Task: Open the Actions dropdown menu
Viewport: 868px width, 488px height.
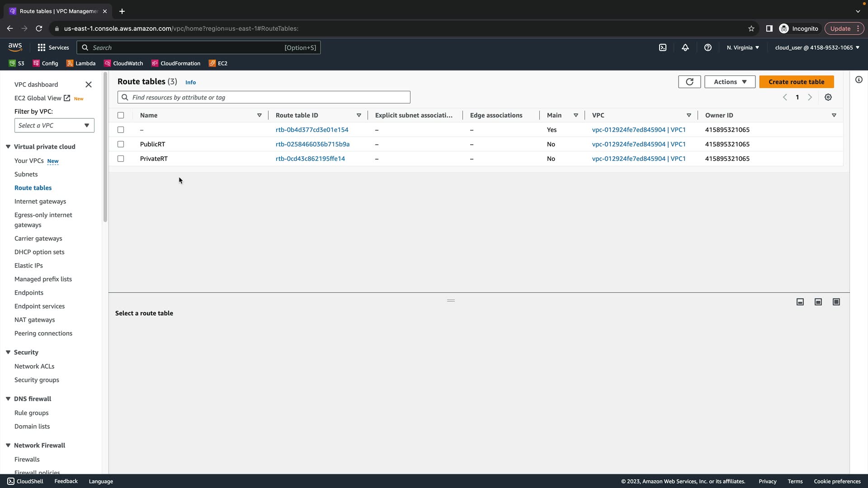Action: (x=730, y=82)
